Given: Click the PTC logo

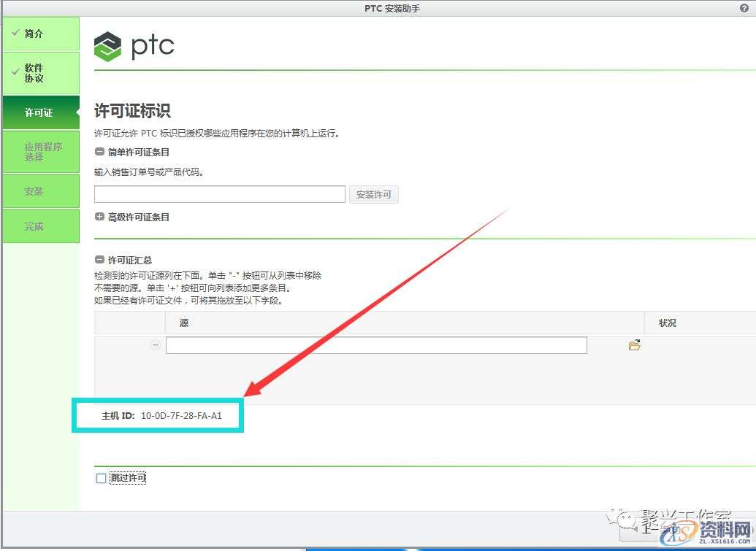Looking at the screenshot, I should pyautogui.click(x=134, y=46).
